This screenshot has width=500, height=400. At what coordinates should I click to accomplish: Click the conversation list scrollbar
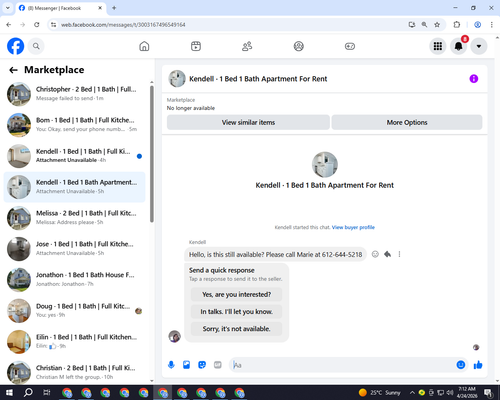(152, 154)
